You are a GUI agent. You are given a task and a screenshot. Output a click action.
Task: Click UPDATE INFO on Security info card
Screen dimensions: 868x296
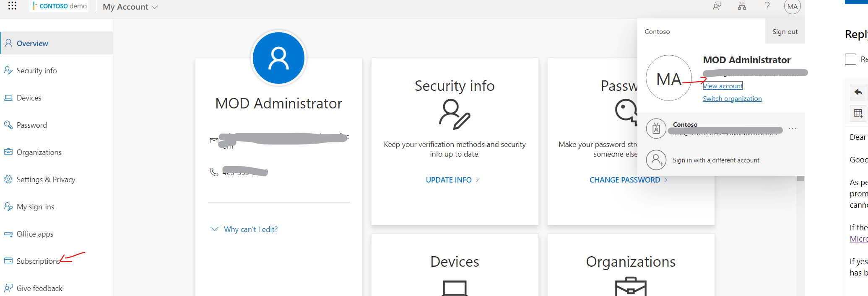pos(452,180)
